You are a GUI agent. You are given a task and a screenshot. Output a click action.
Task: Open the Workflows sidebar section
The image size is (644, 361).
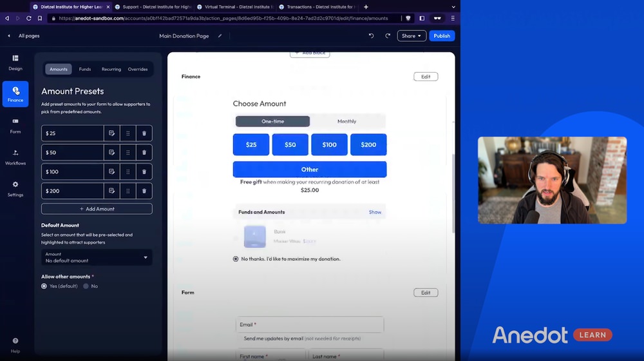15,157
